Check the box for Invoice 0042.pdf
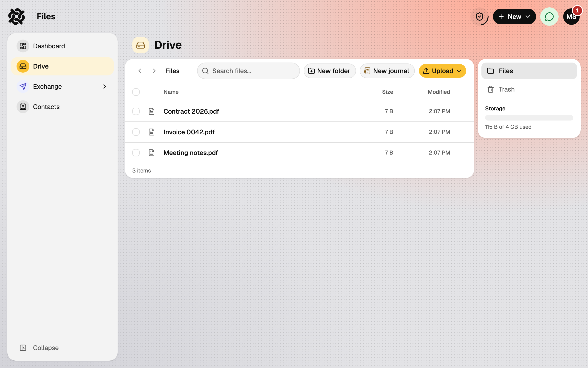The height and width of the screenshot is (368, 588). pyautogui.click(x=136, y=132)
